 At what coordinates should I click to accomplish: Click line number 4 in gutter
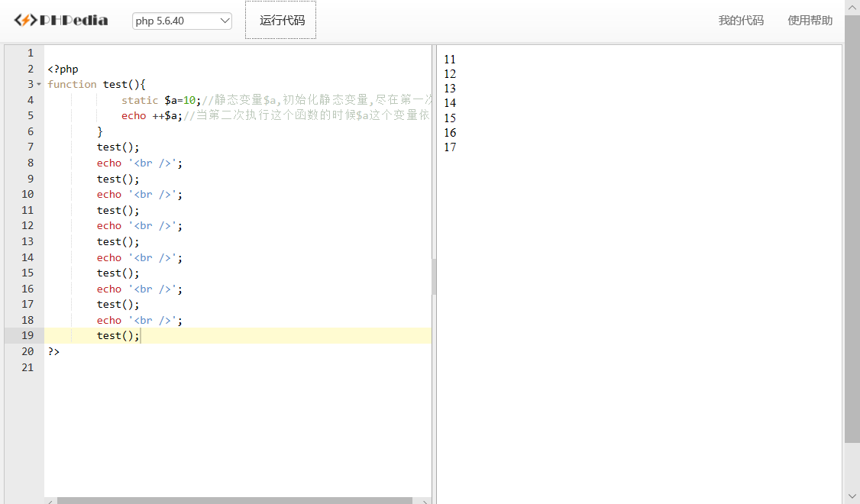click(31, 100)
